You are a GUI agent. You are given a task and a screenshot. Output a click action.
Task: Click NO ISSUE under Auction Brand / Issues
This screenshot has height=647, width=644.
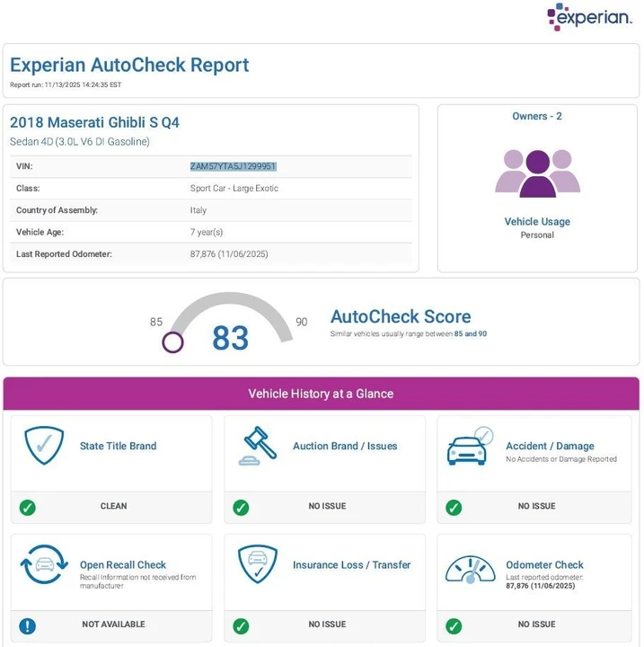(x=327, y=506)
